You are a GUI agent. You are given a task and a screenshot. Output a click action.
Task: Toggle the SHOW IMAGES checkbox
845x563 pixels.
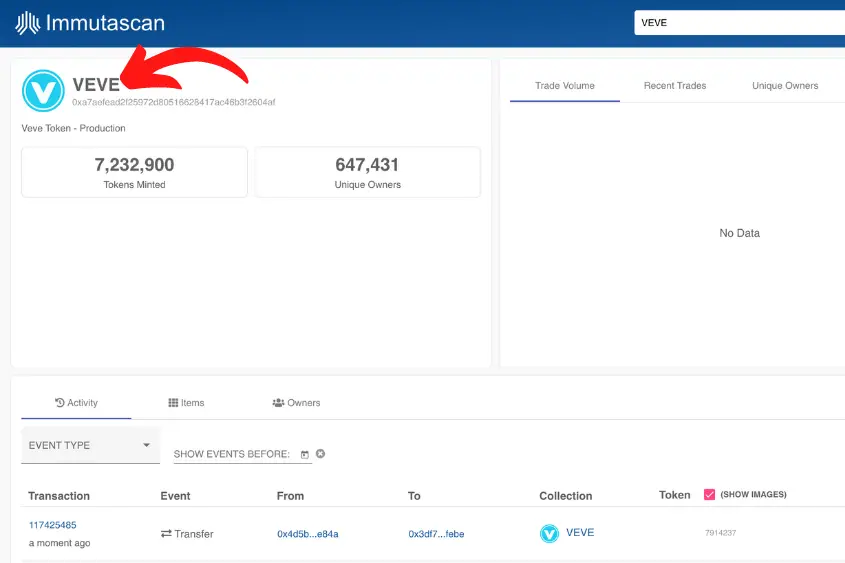pos(709,495)
